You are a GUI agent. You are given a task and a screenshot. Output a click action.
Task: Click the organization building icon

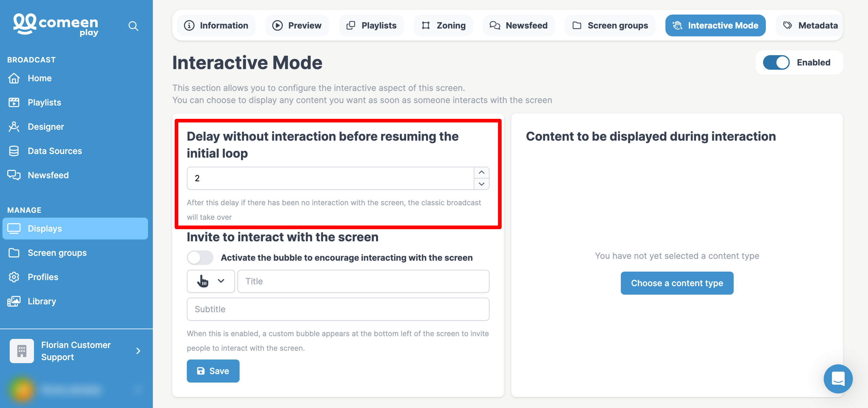(x=22, y=351)
